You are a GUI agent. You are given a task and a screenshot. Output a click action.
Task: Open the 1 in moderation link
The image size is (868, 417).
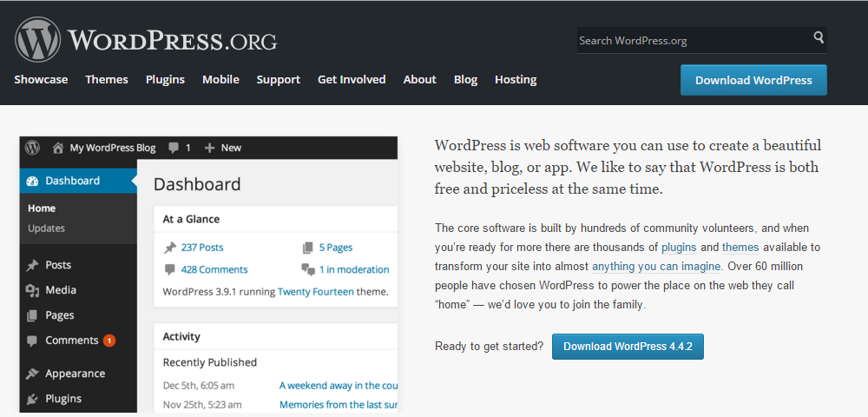click(354, 269)
